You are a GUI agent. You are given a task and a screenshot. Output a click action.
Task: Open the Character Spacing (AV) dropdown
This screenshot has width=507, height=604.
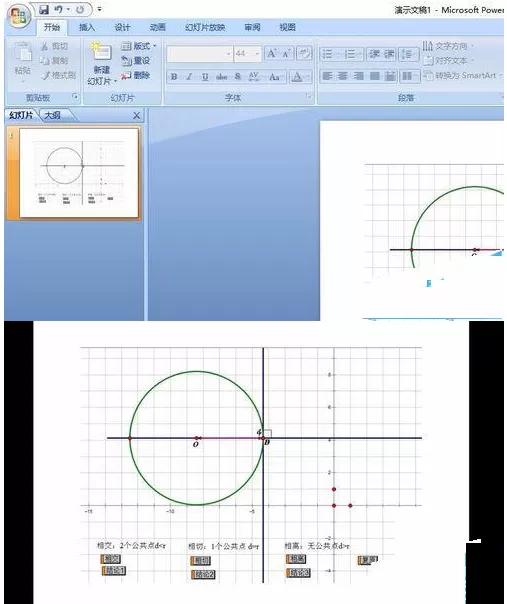255,77
